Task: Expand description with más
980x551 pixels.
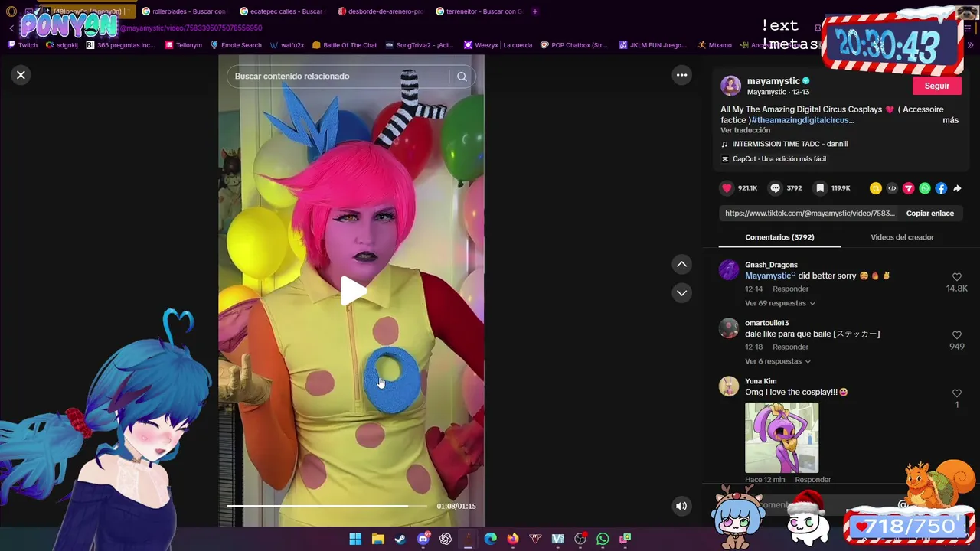Action: (x=950, y=120)
